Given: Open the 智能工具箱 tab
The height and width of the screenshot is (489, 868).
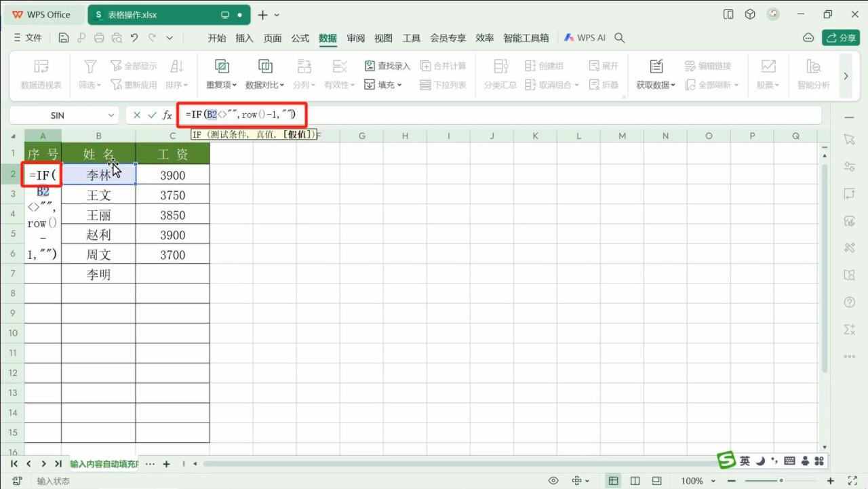Looking at the screenshot, I should click(x=526, y=38).
